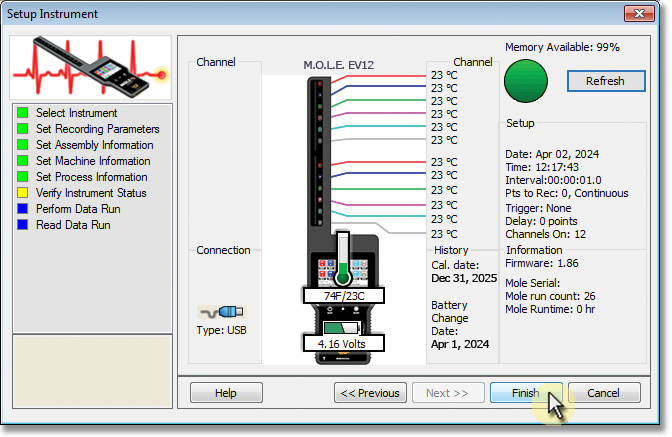Click blue square beside Read Data Run
672x437 pixels.
pos(23,224)
